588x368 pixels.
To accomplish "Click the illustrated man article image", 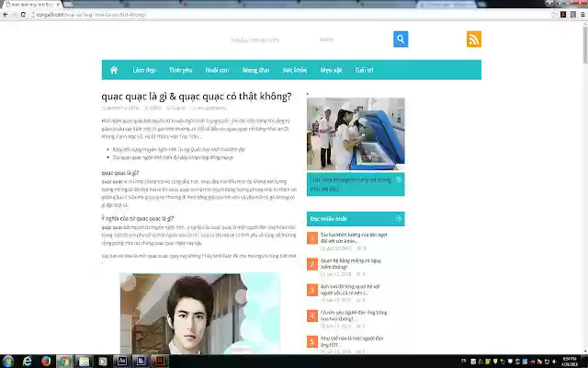I will [200, 314].
